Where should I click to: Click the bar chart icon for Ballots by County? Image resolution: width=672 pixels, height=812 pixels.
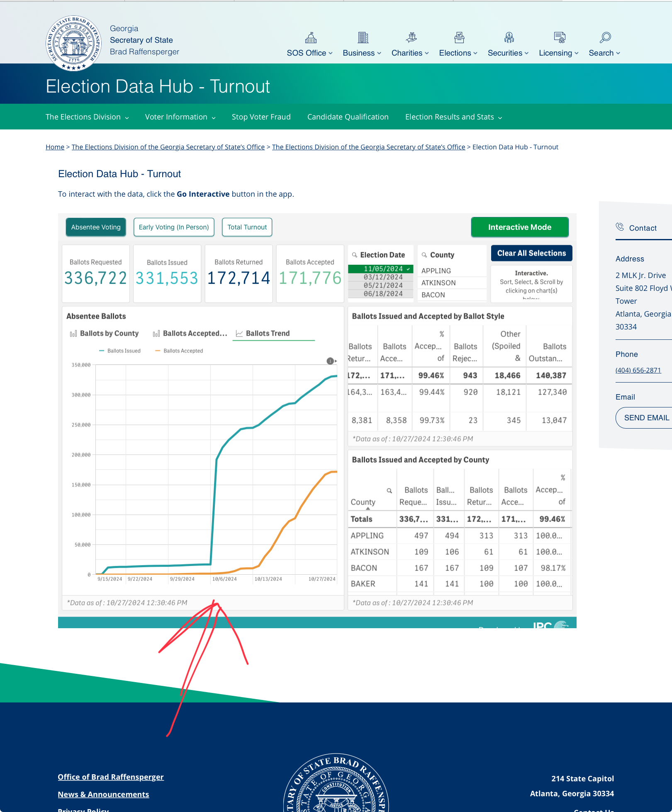point(73,334)
